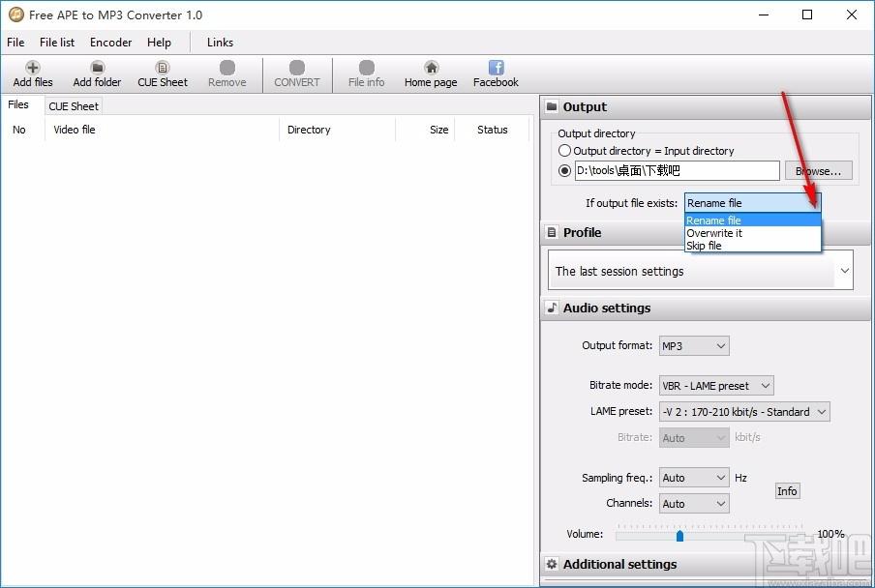Open the Output format MP3 dropdown
875x588 pixels.
694,346
